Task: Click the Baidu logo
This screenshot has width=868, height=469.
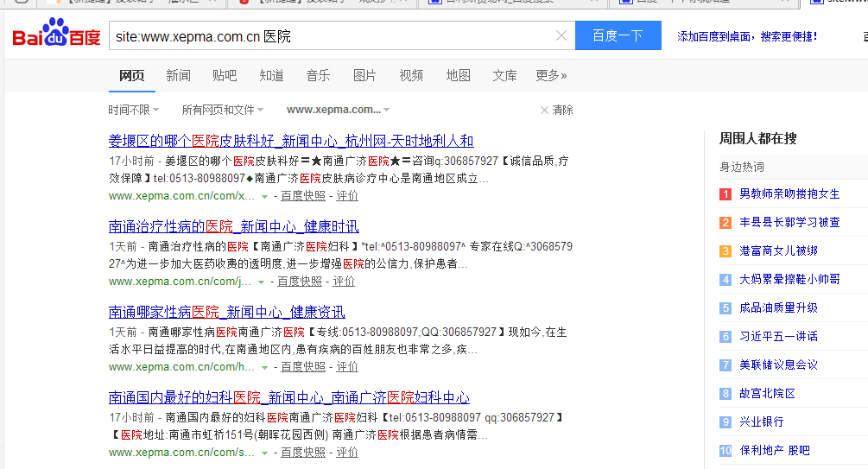Action: tap(56, 36)
